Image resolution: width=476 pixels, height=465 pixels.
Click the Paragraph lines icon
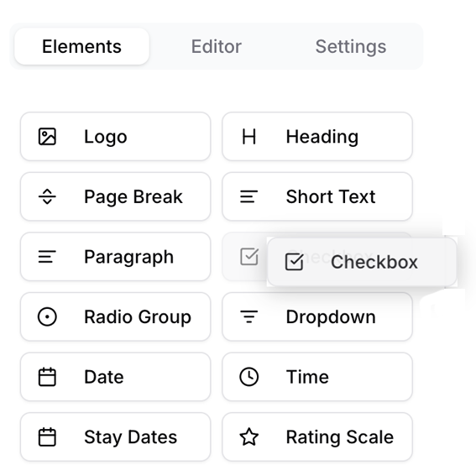[47, 257]
